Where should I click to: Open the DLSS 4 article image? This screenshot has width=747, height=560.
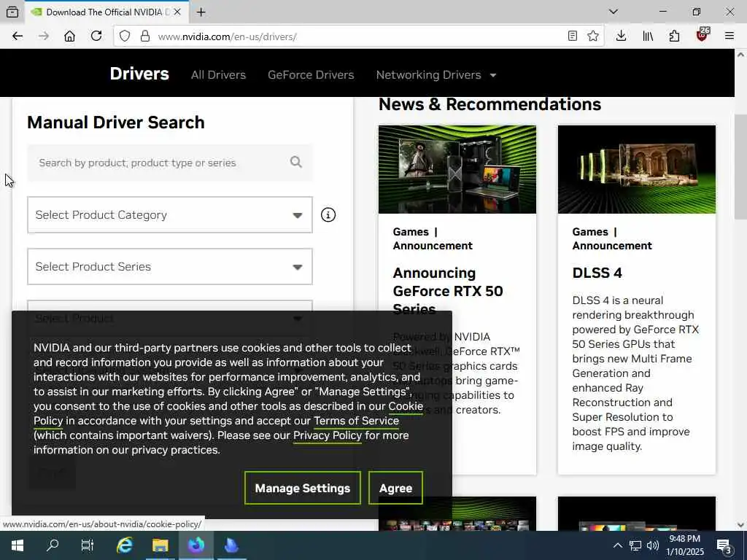point(636,169)
